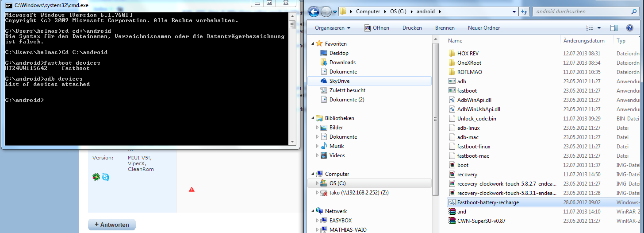Open the view options dropdown arrow

(599, 28)
